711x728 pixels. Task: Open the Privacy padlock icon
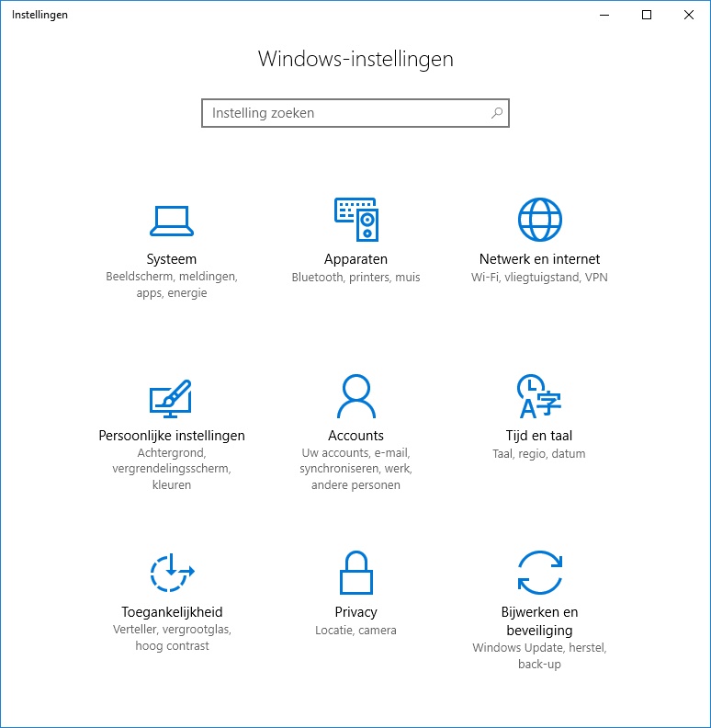[x=356, y=573]
